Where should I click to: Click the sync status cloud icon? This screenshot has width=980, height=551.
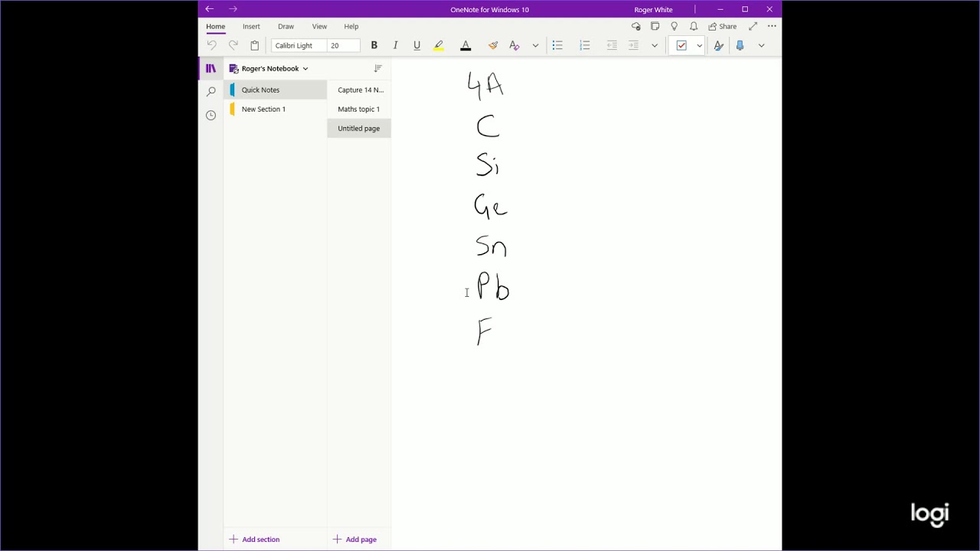click(x=635, y=27)
